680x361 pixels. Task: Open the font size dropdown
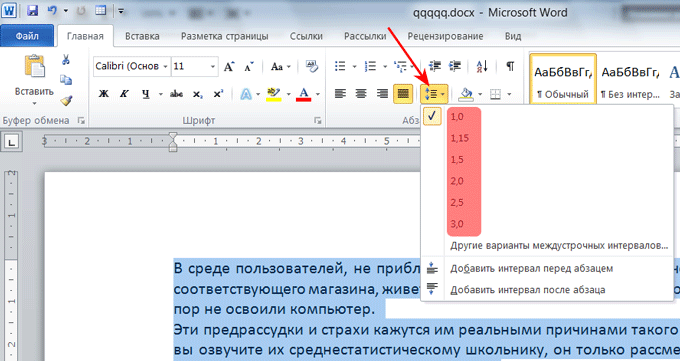click(212, 67)
